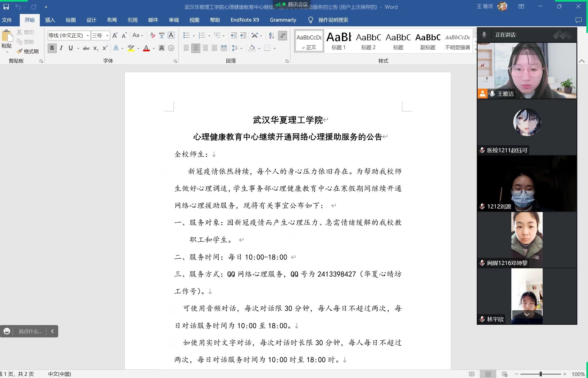The width and height of the screenshot is (588, 378).
Task: Select 王雅洁 video thumbnail
Action: coord(527,70)
